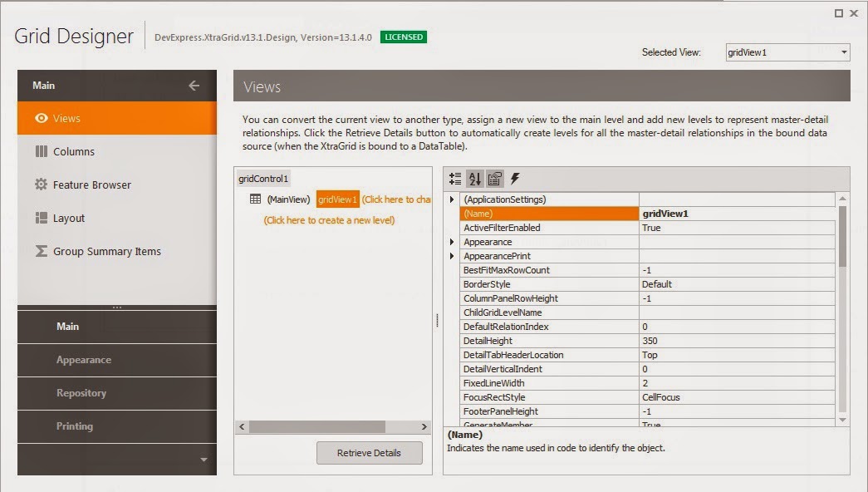Switch property grid to Alphabetical sort
This screenshot has width=868, height=492.
click(x=475, y=179)
